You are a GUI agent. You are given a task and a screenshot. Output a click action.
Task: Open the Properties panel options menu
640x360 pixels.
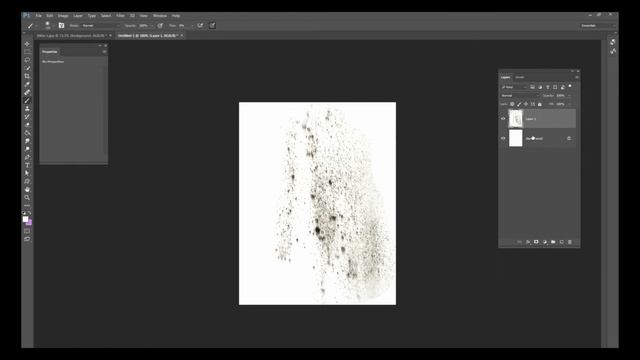104,52
